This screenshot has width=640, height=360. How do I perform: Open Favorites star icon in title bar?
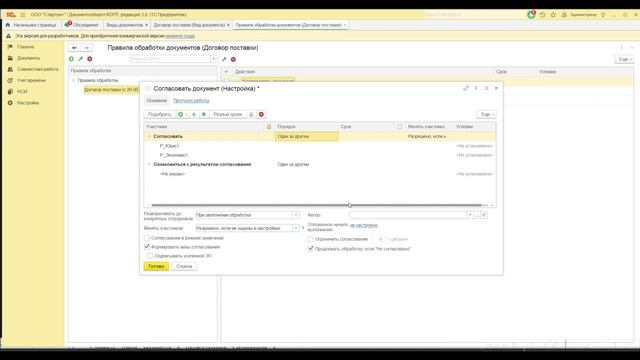tap(553, 15)
